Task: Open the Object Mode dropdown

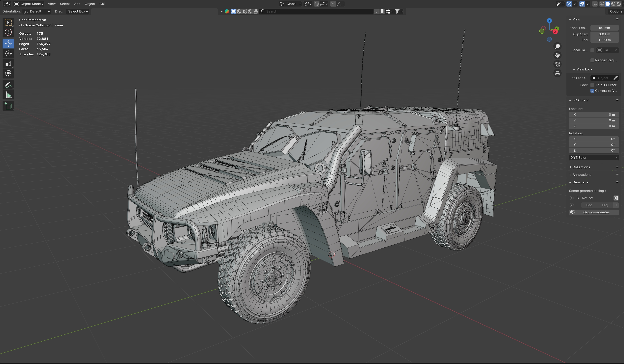Action: (x=29, y=4)
